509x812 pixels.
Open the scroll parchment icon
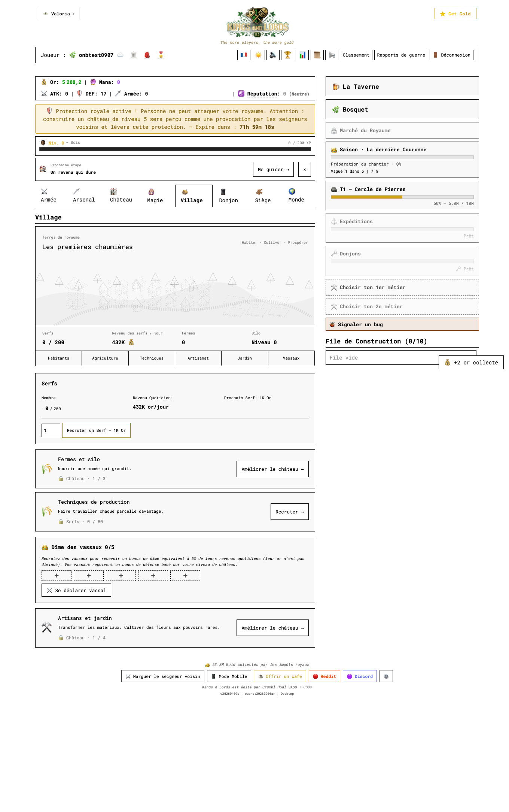tap(317, 55)
